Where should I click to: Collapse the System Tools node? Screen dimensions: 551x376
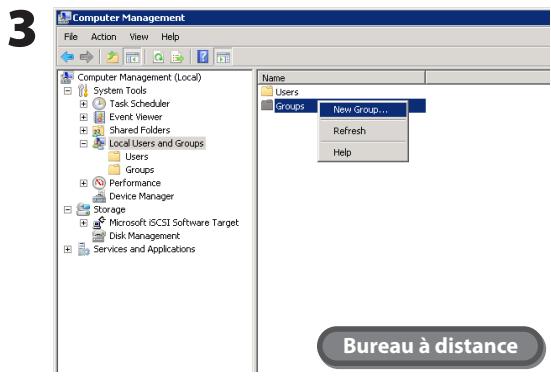(68, 91)
